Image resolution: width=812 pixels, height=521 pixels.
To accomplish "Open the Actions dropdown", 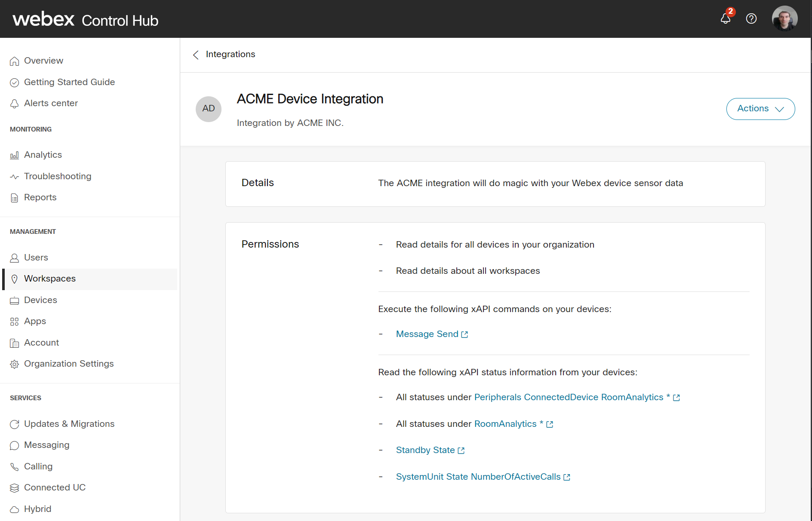I will tap(760, 109).
